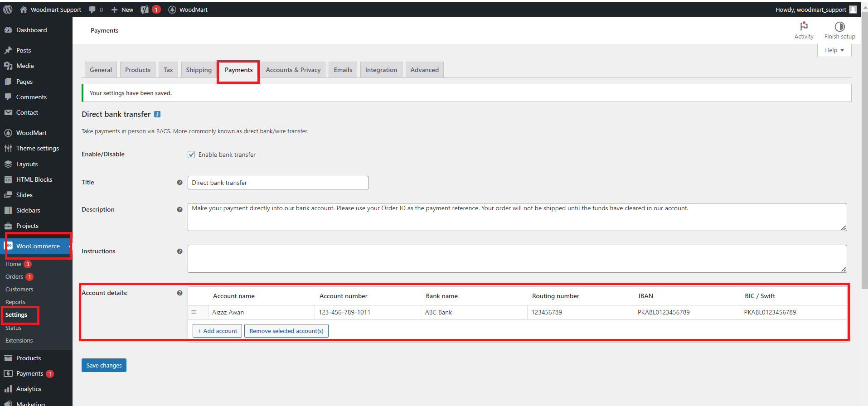
Task: Click the Title input field
Action: [x=278, y=183]
